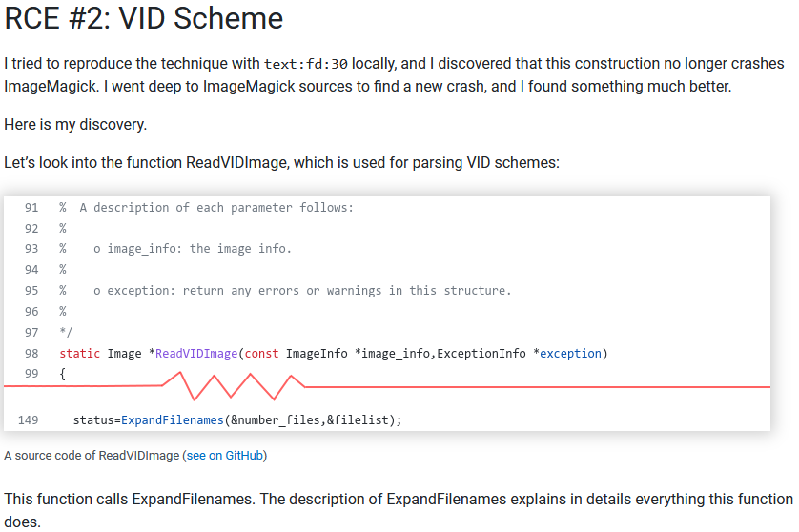Click line number 149 in code listing
The height and width of the screenshot is (532, 799).
[28, 419]
